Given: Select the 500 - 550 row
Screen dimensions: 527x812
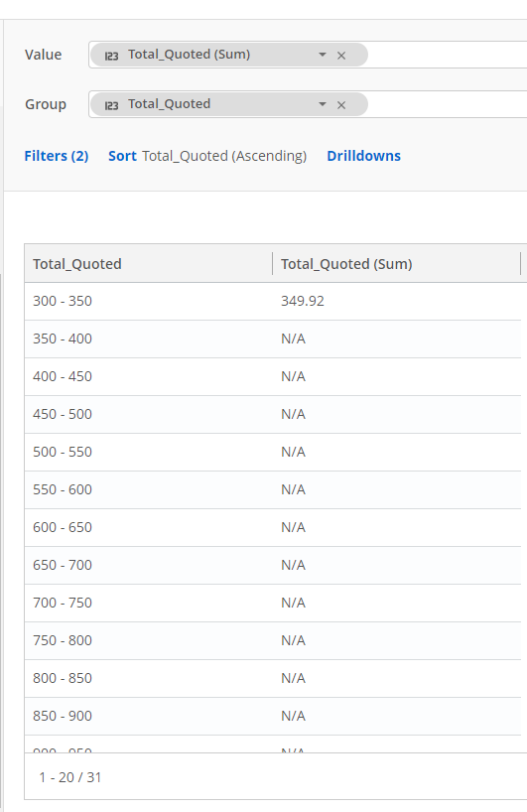Looking at the screenshot, I should pyautogui.click(x=273, y=452).
